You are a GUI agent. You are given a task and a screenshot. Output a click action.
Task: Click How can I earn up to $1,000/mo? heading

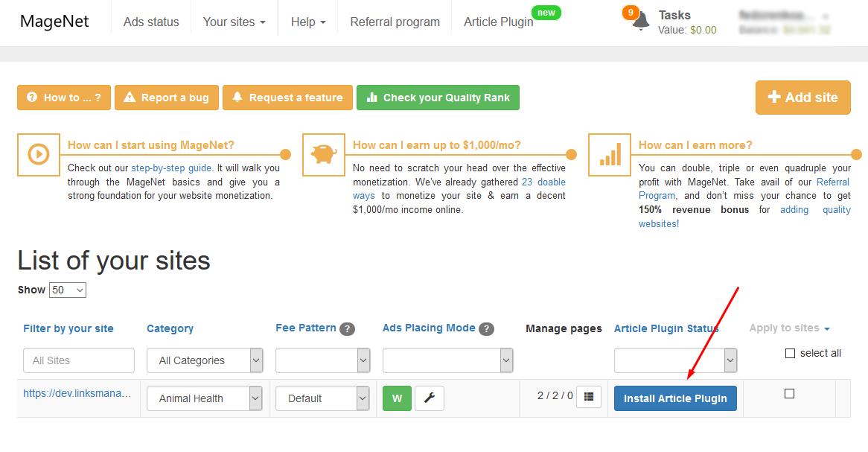point(437,145)
